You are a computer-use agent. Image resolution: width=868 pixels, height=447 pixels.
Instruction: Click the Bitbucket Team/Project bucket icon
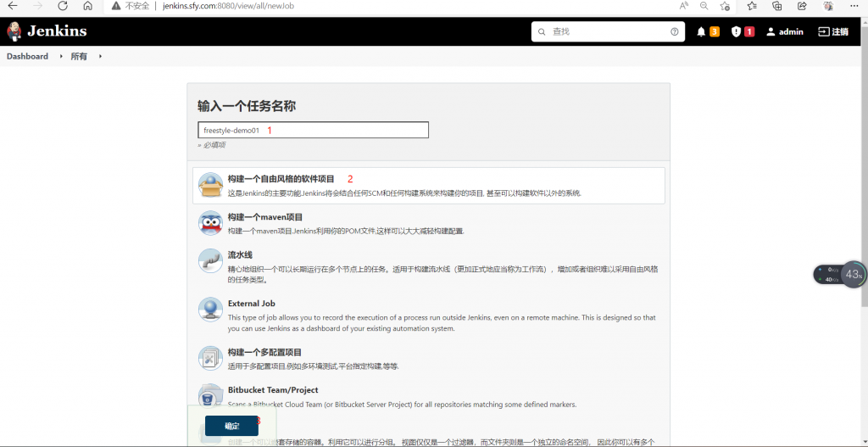(210, 396)
